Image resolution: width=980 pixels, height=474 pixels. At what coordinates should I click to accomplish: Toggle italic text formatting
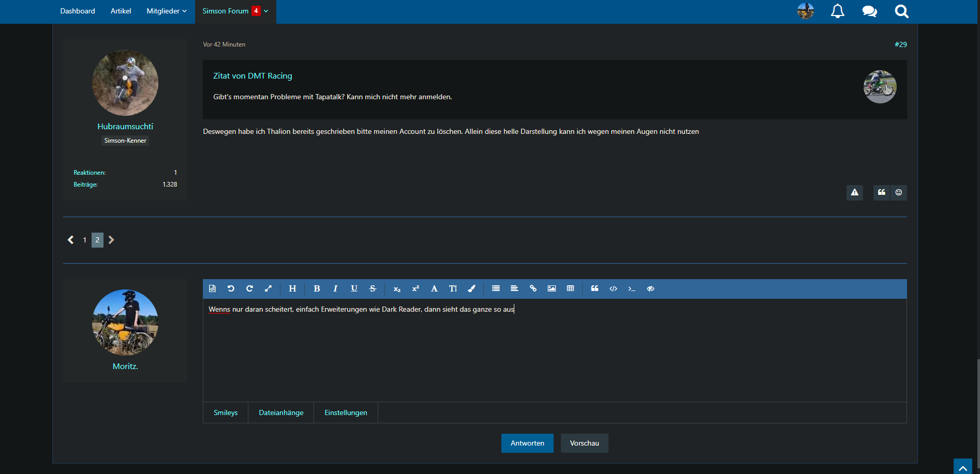(335, 288)
